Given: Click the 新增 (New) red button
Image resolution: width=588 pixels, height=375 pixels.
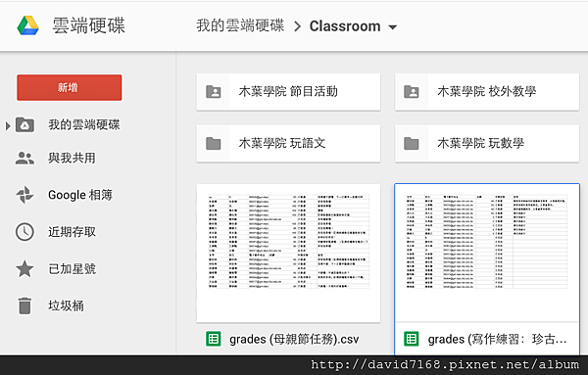Looking at the screenshot, I should pos(69,87).
